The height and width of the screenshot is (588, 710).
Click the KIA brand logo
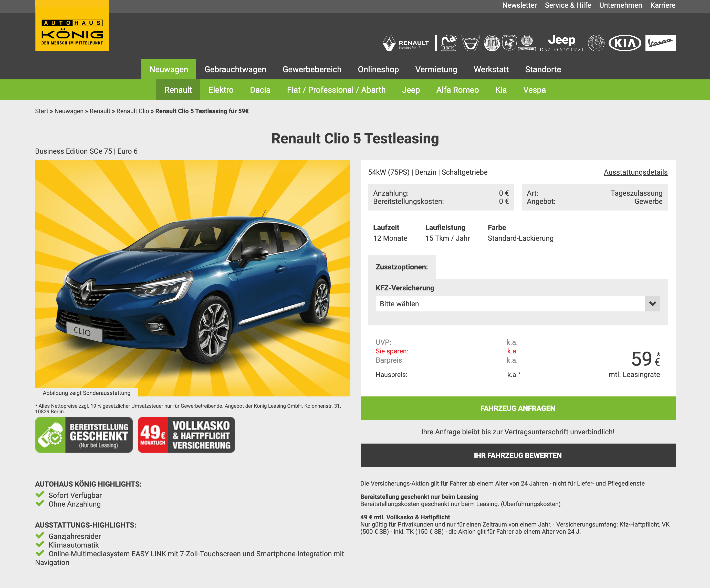point(625,43)
